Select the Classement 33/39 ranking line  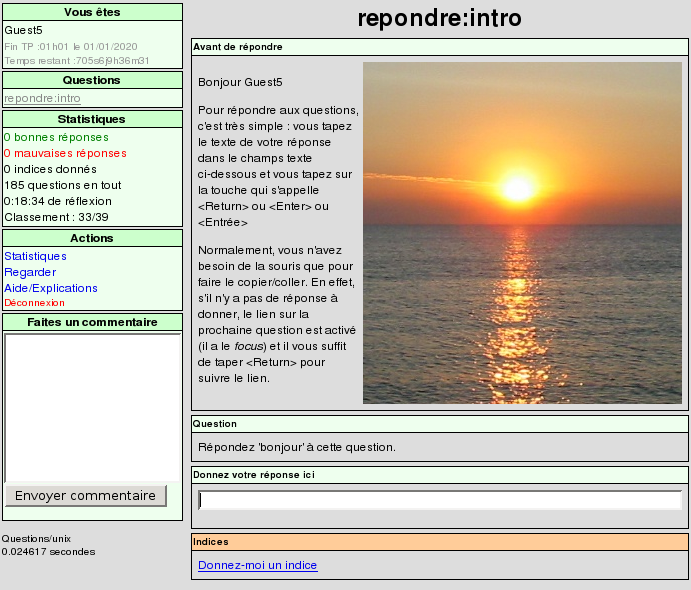[56, 217]
